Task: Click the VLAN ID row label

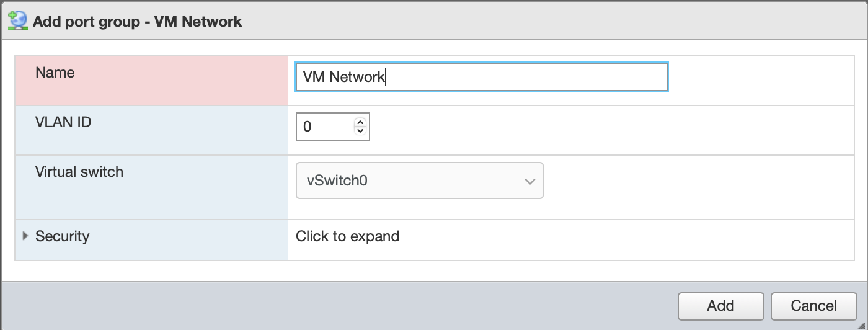Action: pyautogui.click(x=63, y=122)
